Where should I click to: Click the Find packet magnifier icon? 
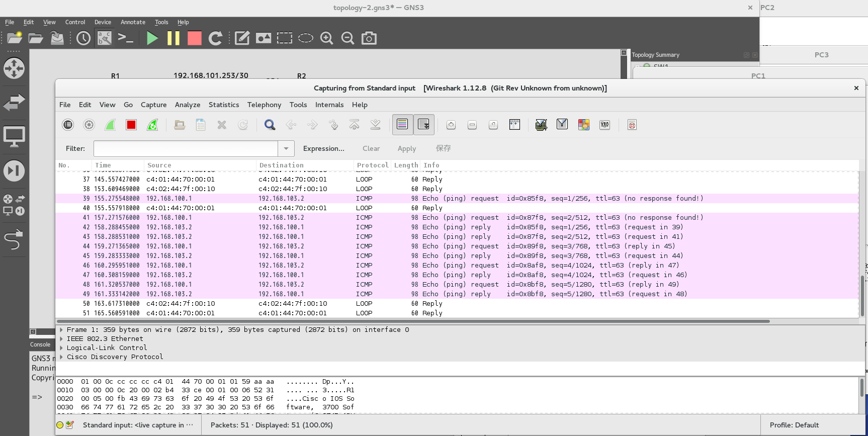(270, 125)
